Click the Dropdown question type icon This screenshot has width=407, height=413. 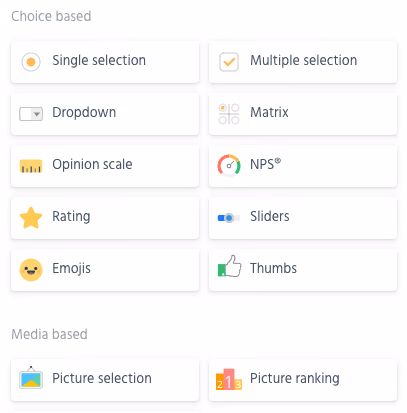pos(31,114)
